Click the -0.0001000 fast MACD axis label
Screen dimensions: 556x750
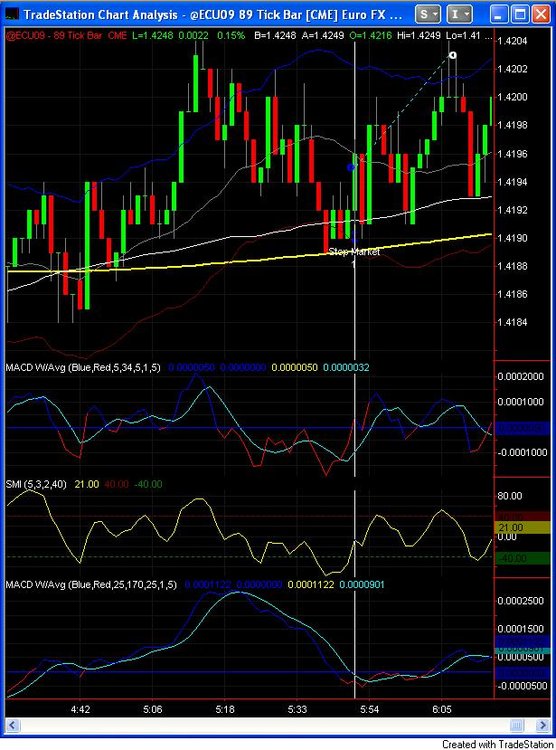[x=522, y=452]
